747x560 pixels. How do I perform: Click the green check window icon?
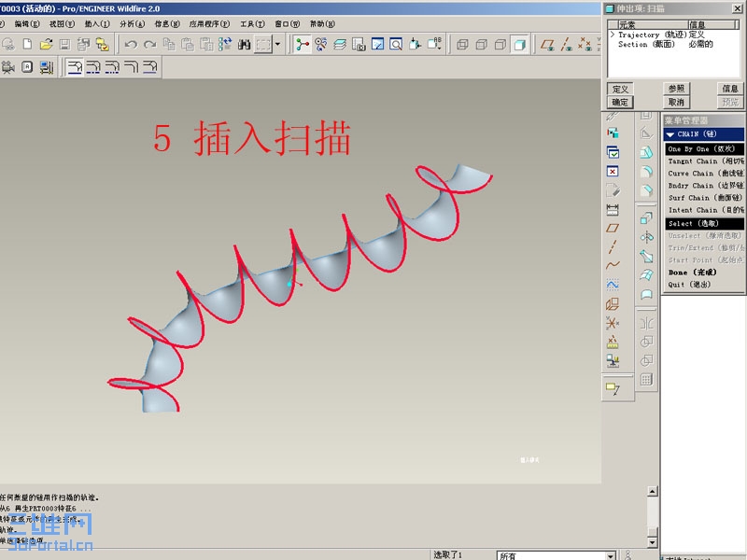[613, 152]
